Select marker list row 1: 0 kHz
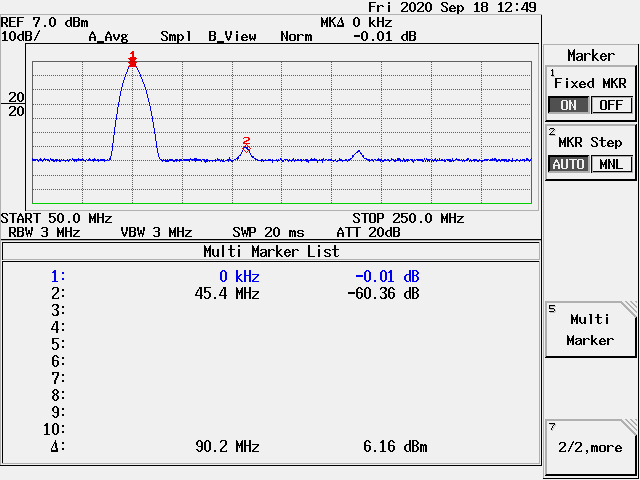Image resolution: width=640 pixels, height=480 pixels. point(271,277)
